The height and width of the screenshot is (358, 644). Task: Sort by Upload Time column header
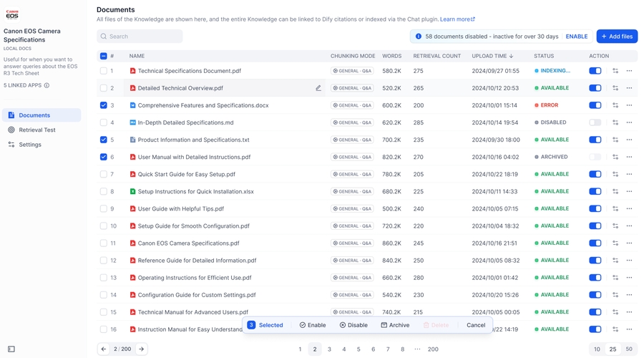[492, 56]
